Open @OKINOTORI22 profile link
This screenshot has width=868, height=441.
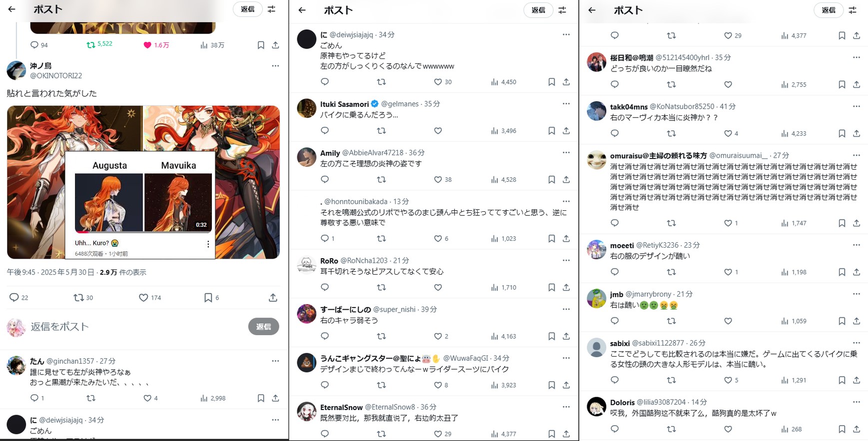(x=56, y=76)
